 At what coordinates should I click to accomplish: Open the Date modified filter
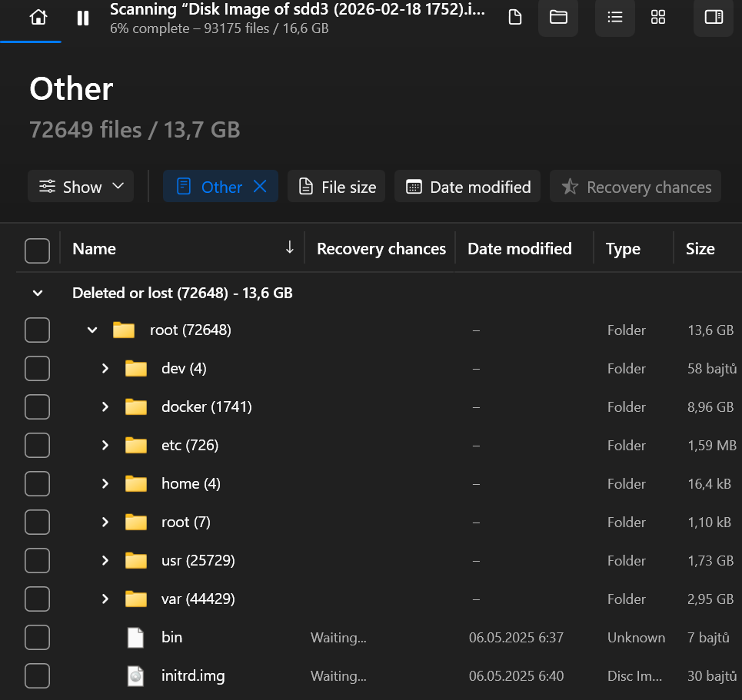point(467,187)
